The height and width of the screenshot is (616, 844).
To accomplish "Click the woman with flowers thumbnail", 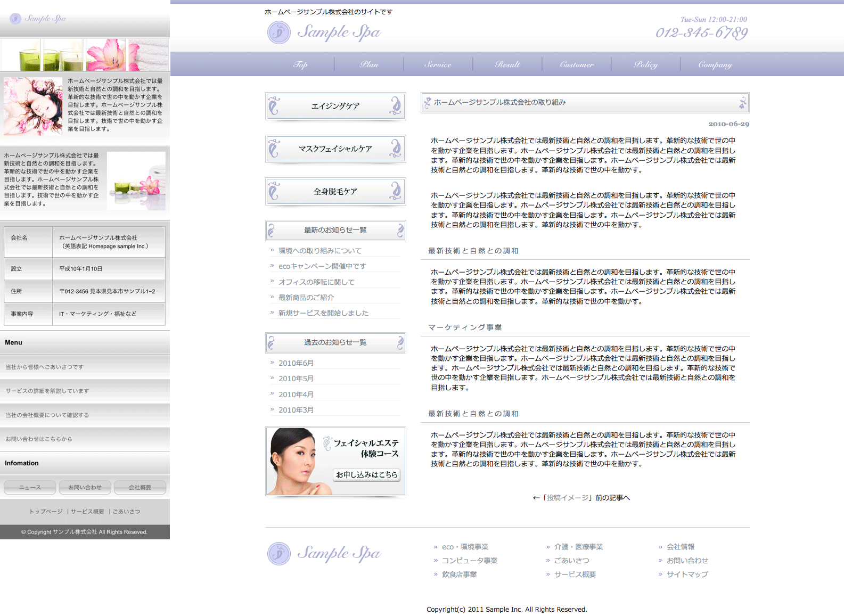I will 33,106.
